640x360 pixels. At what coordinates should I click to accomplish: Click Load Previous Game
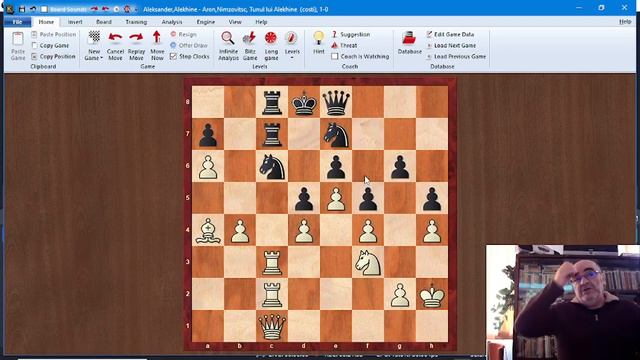tap(456, 56)
